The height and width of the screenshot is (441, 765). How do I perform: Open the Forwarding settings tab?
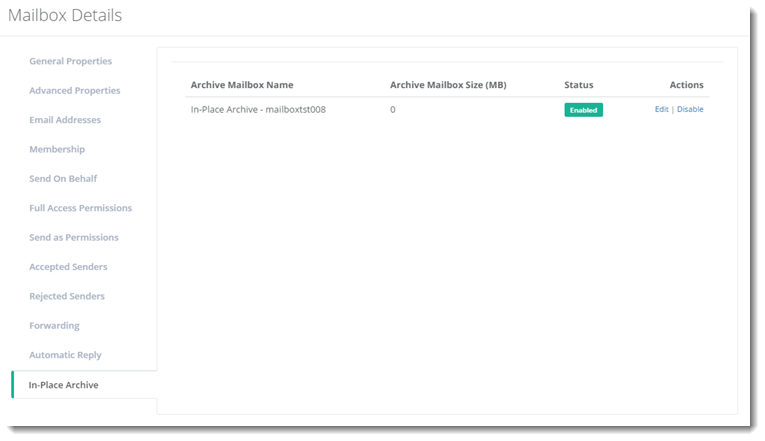(54, 326)
